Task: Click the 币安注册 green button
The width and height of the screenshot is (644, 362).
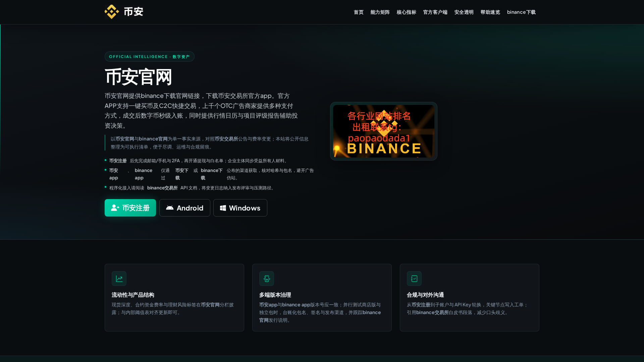Action: (130, 208)
